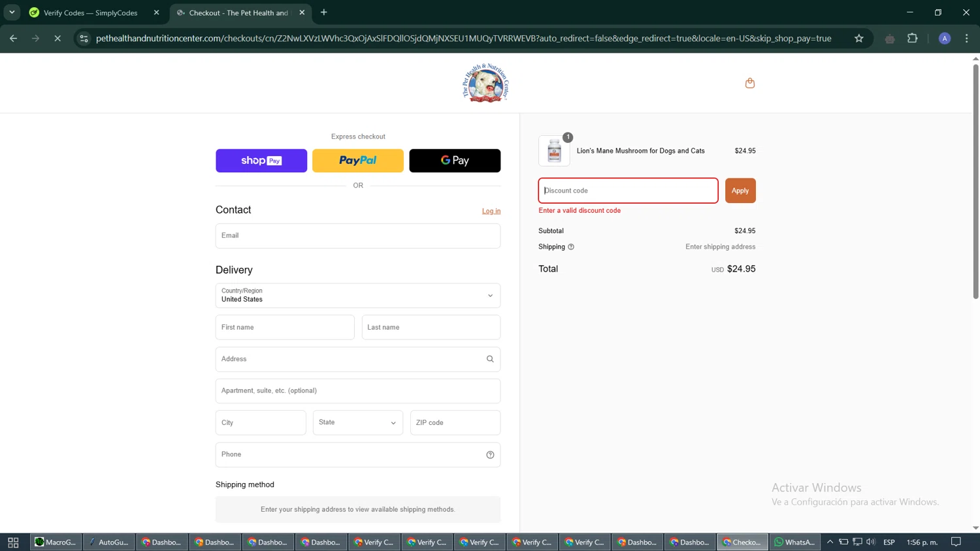Open the shopping cart bag icon
The height and width of the screenshot is (551, 980).
[x=750, y=83]
